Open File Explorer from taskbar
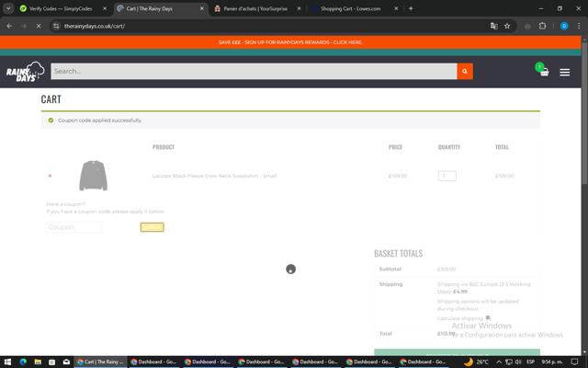Viewport: 588px width, 368px height. pyautogui.click(x=38, y=362)
